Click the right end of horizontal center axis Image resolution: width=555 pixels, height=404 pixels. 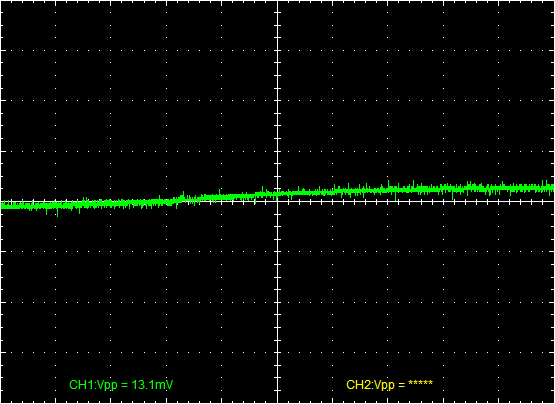pos(553,201)
